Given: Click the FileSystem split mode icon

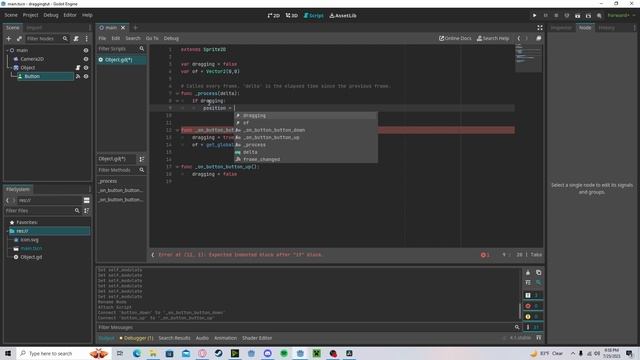Looking at the screenshot, I should (x=87, y=200).
